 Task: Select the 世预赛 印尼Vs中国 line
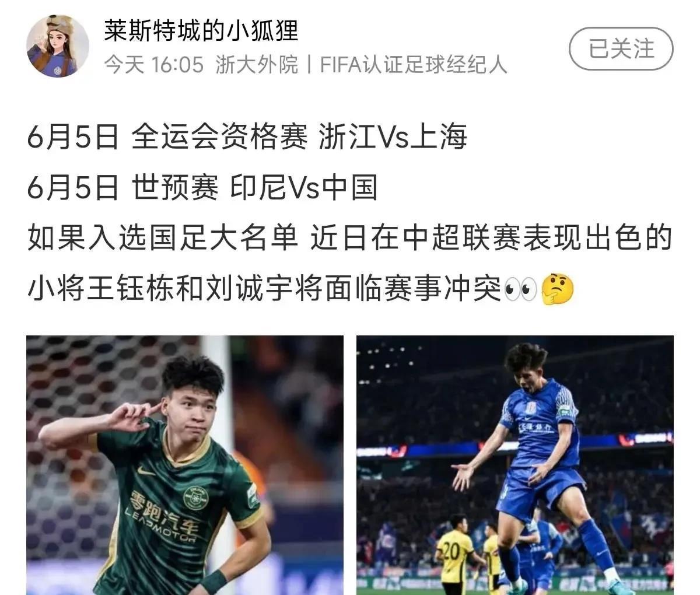click(x=202, y=189)
